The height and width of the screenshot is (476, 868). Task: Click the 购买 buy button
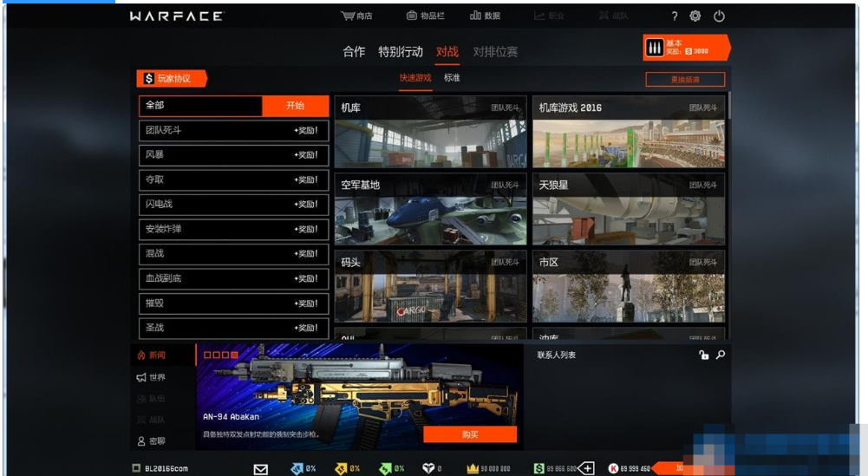click(470, 434)
